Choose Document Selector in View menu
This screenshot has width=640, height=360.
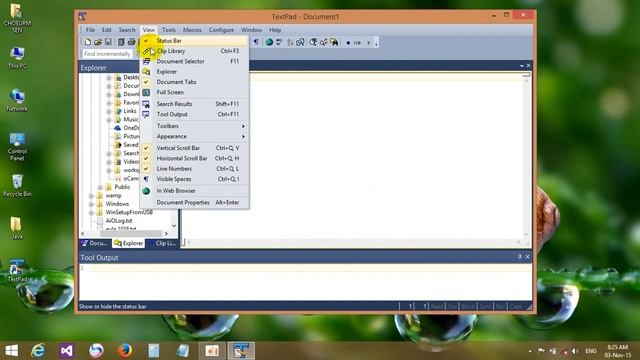point(194,61)
